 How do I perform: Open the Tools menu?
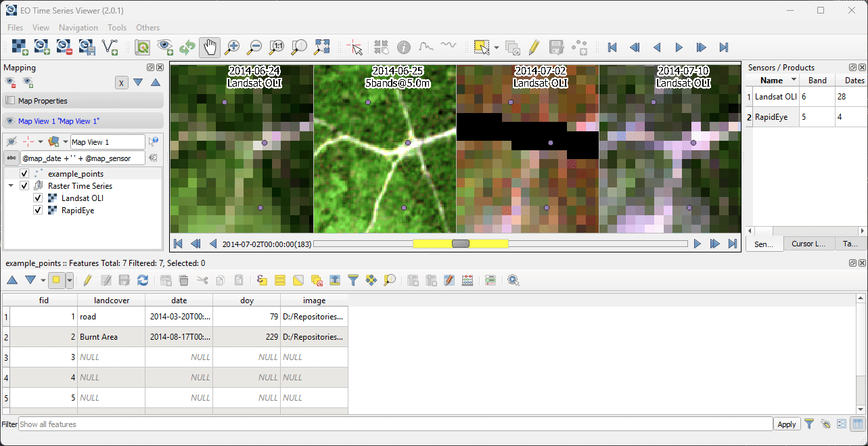point(117,28)
